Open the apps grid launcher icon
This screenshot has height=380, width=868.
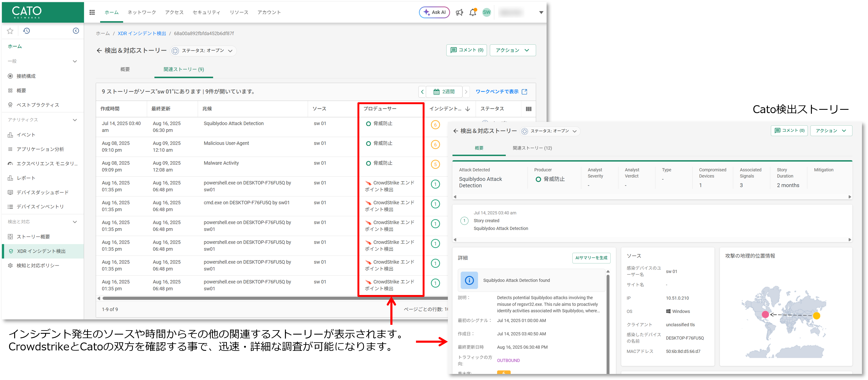pyautogui.click(x=92, y=12)
